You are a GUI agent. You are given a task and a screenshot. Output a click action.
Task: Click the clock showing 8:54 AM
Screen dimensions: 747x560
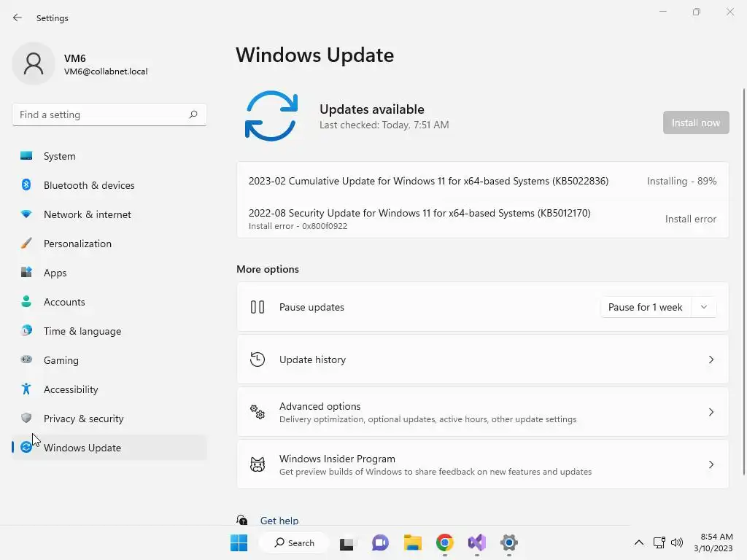coord(716,537)
